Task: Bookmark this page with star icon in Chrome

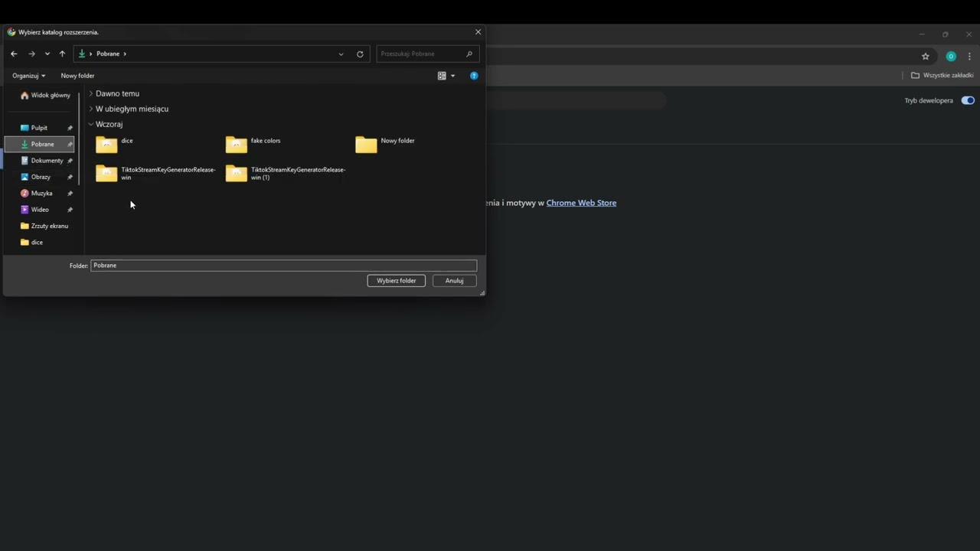Action: tap(926, 56)
